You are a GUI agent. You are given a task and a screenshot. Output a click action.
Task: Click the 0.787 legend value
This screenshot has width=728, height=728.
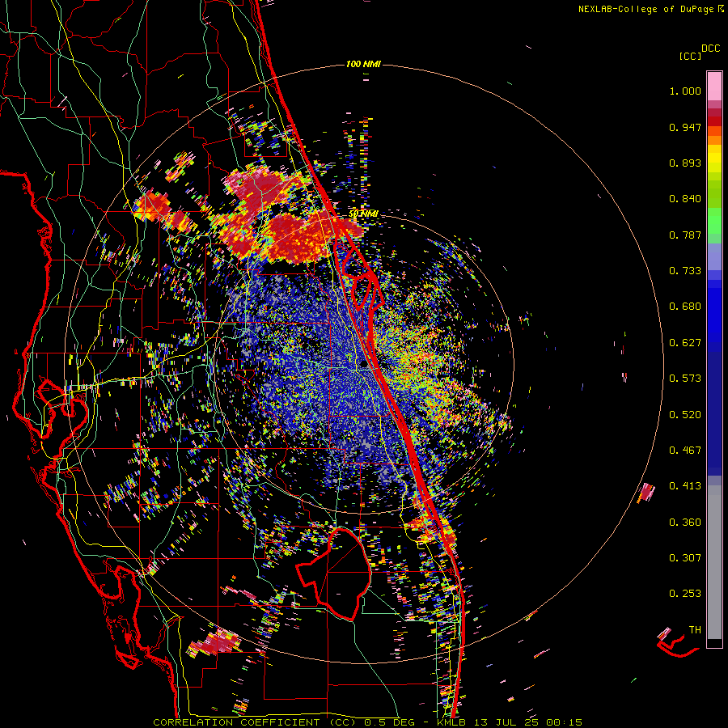685,235
